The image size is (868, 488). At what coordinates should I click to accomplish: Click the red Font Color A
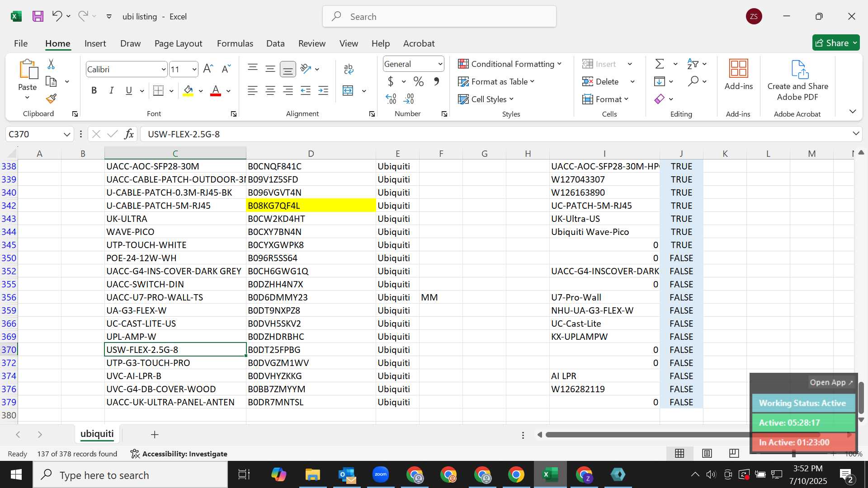pyautogui.click(x=216, y=91)
